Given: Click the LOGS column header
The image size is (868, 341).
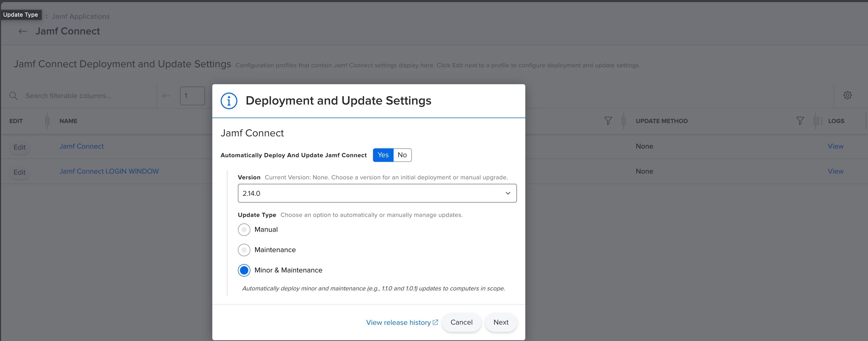Looking at the screenshot, I should click(x=836, y=121).
